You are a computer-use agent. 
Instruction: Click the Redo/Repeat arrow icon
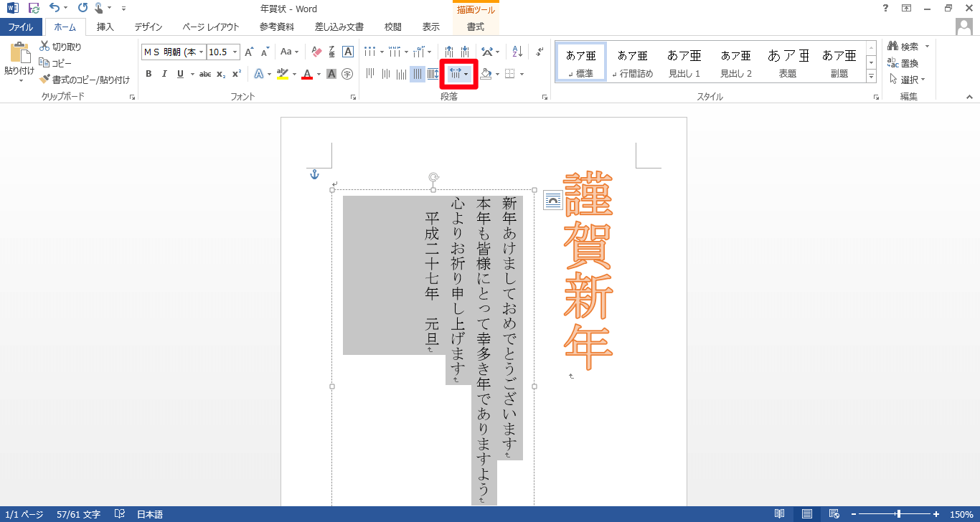[x=82, y=9]
